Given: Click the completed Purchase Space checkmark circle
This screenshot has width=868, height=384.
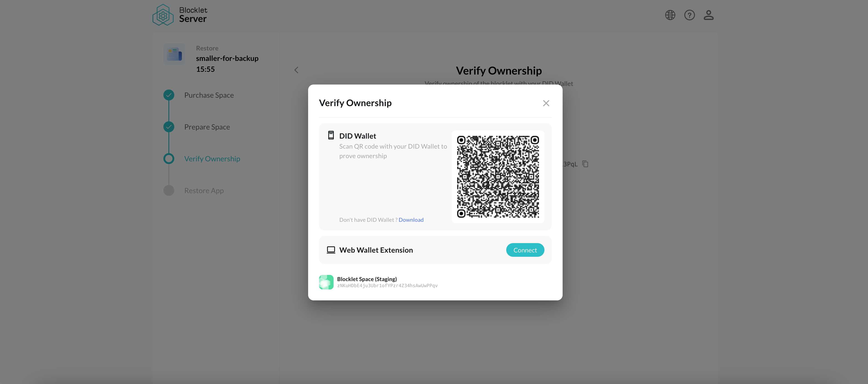Looking at the screenshot, I should (169, 95).
